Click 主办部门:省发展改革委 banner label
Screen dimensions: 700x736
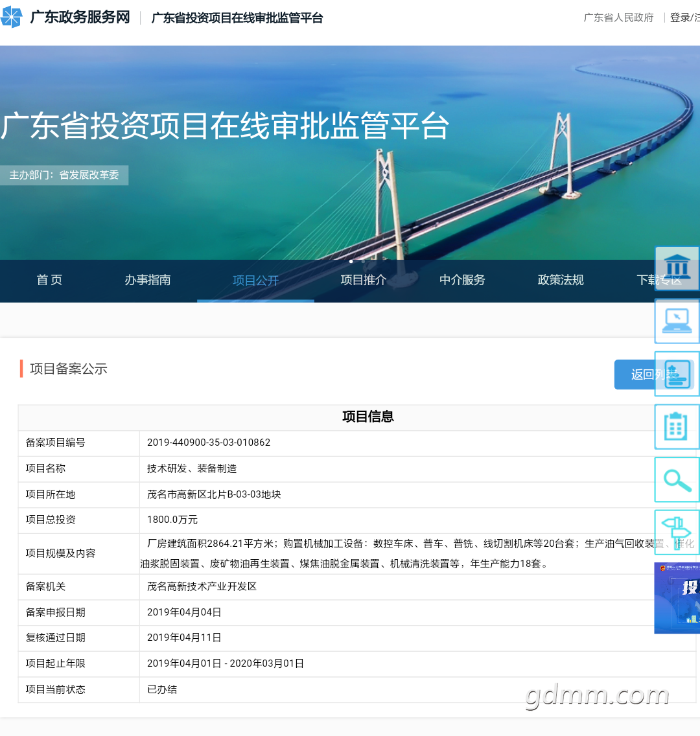(x=64, y=175)
